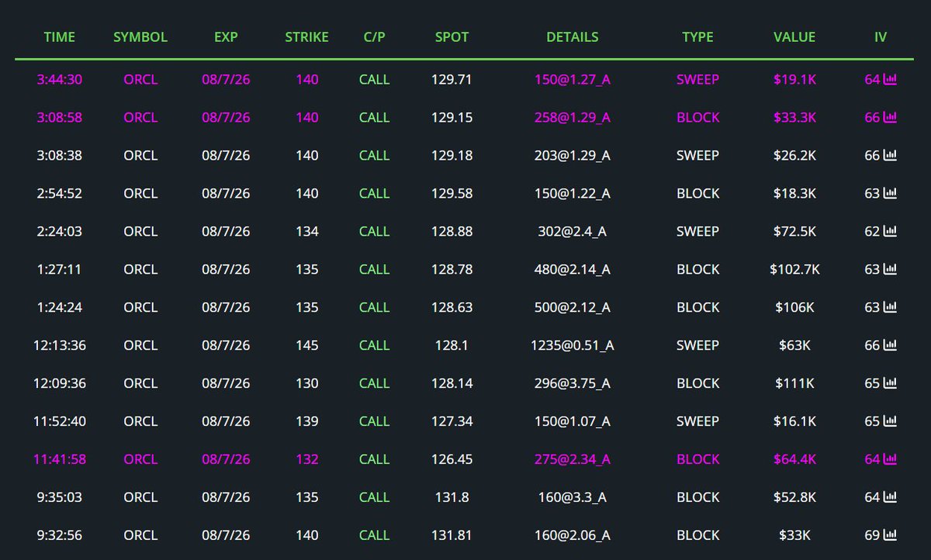Select value $102.7K
The height and width of the screenshot is (560, 931).
pos(794,269)
